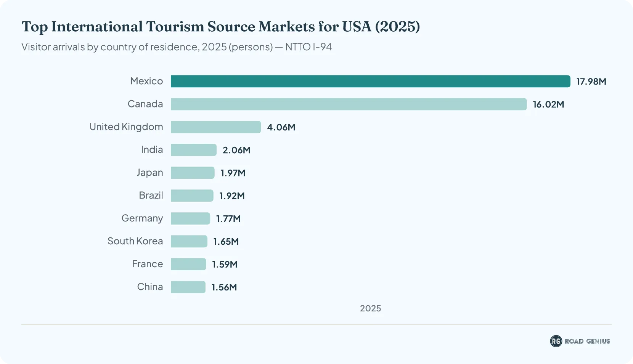
Task: Click the 16.02M value label
Action: 548,104
